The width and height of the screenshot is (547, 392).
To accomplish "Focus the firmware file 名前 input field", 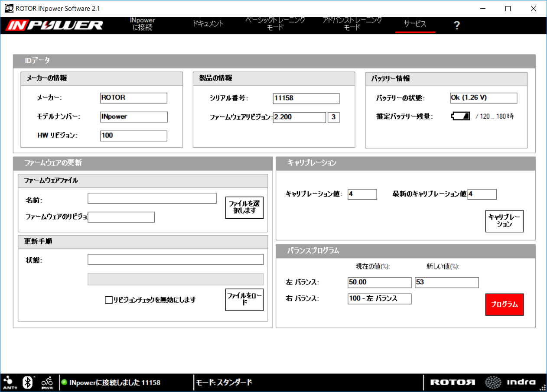I will 152,198.
